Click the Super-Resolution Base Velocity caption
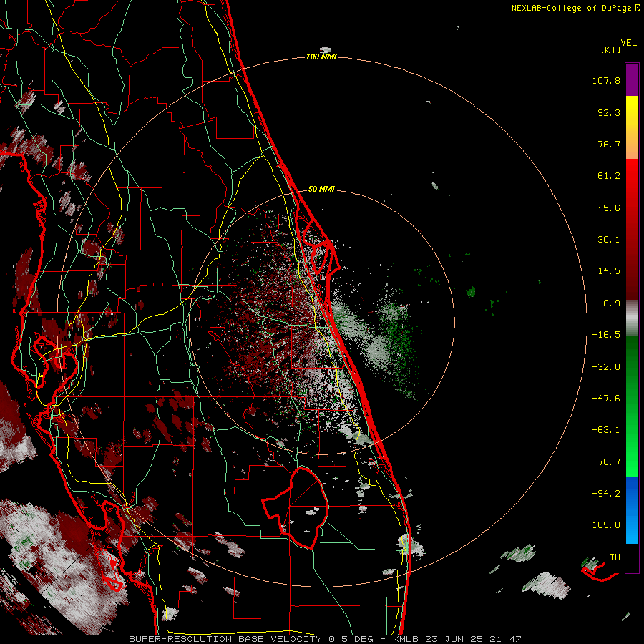The image size is (644, 644). click(325, 639)
